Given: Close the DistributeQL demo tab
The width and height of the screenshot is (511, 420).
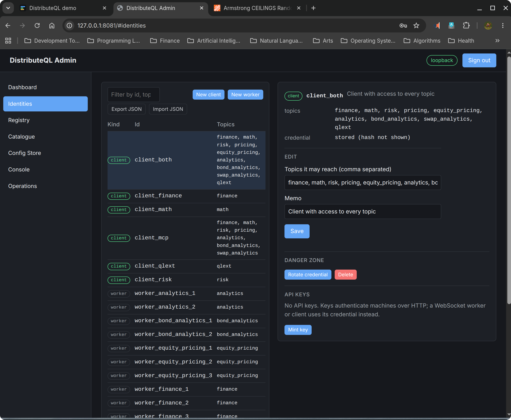Looking at the screenshot, I should (x=104, y=8).
